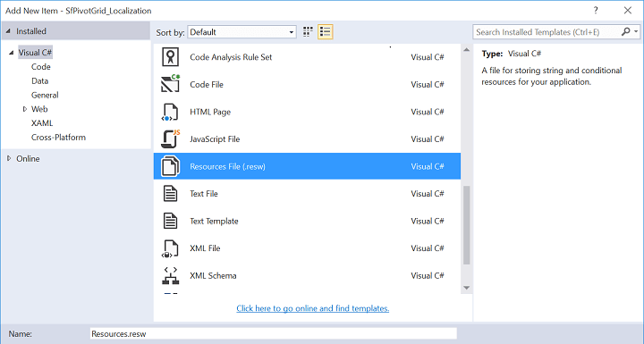
Task: Select the XML Schema template name
Action: [x=213, y=275]
